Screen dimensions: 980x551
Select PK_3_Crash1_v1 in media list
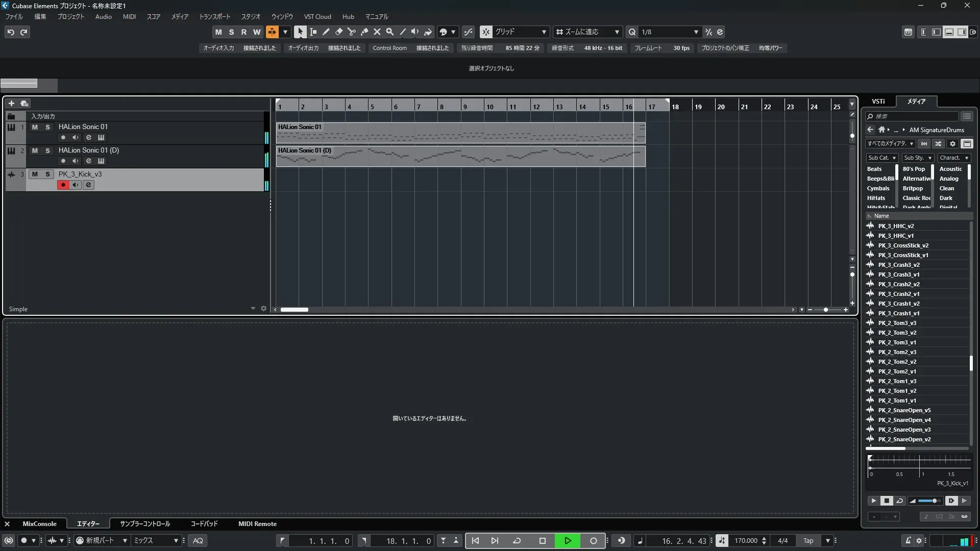tap(898, 313)
